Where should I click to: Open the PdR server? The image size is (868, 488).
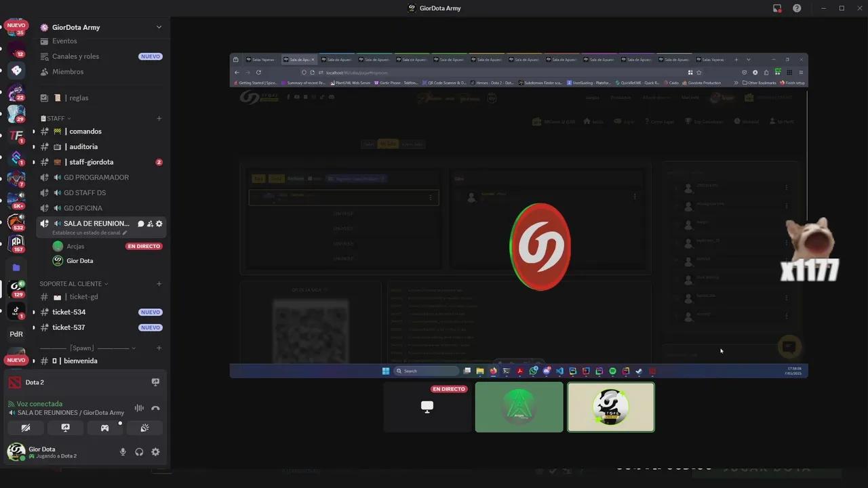[16, 333]
